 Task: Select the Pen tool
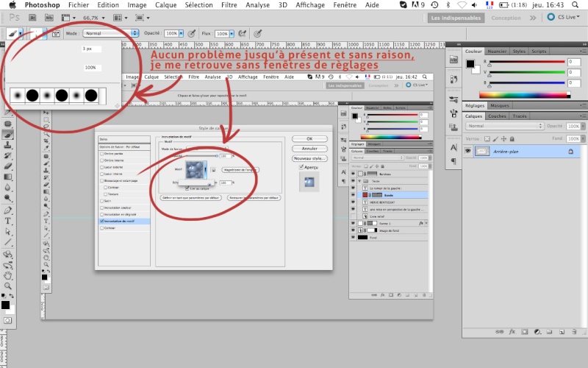[8, 210]
